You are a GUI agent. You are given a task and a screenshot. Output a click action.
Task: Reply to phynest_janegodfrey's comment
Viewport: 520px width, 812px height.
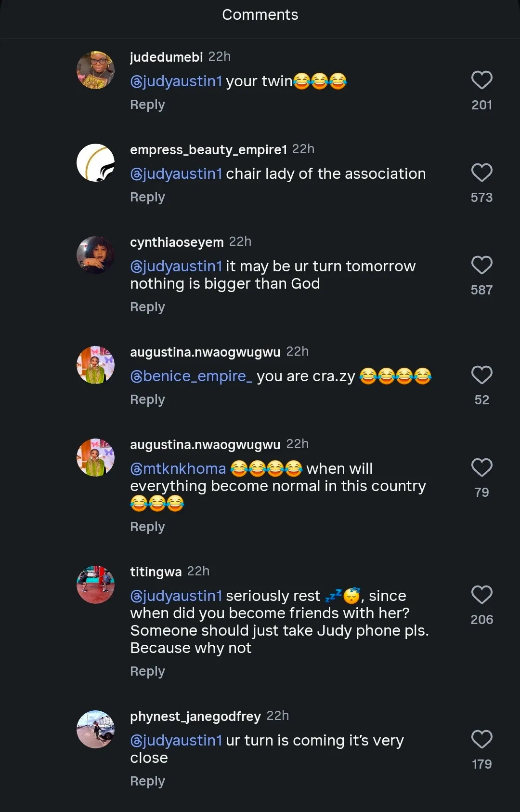(x=147, y=781)
